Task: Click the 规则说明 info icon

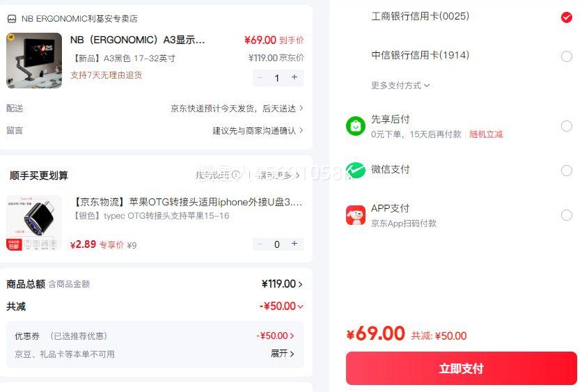Action: coord(236,175)
